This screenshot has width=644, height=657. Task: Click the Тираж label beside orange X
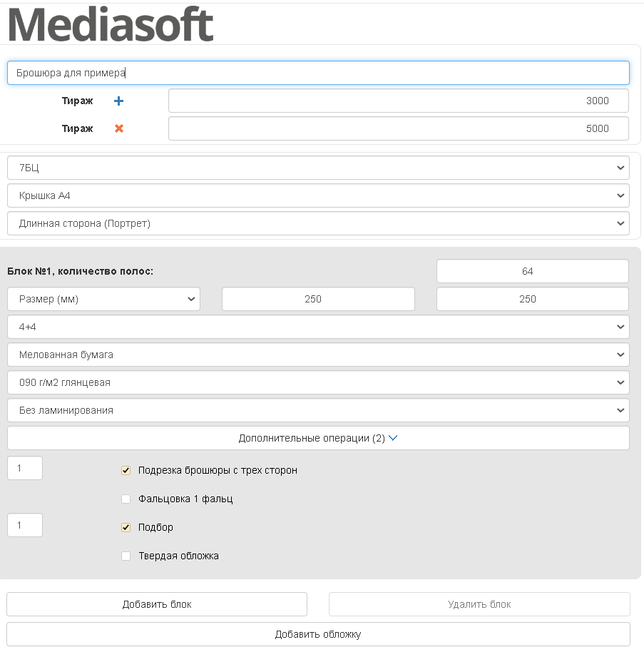(x=78, y=128)
